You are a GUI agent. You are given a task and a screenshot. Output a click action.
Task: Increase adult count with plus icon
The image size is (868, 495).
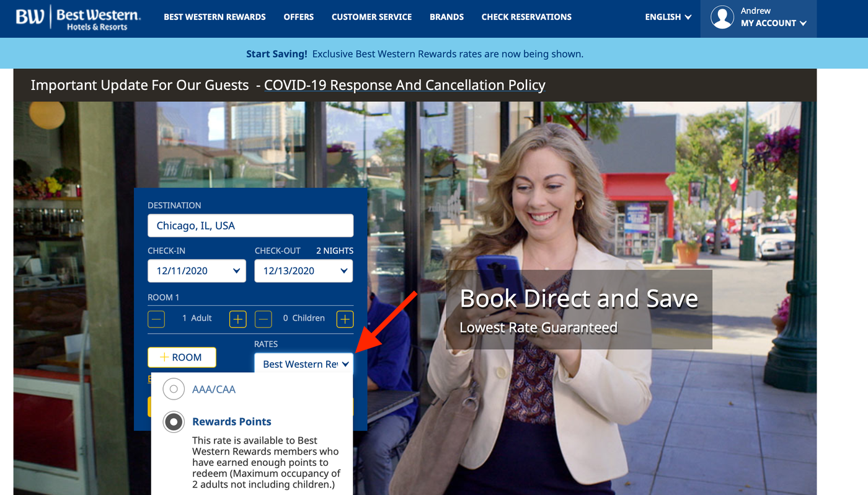coord(237,319)
